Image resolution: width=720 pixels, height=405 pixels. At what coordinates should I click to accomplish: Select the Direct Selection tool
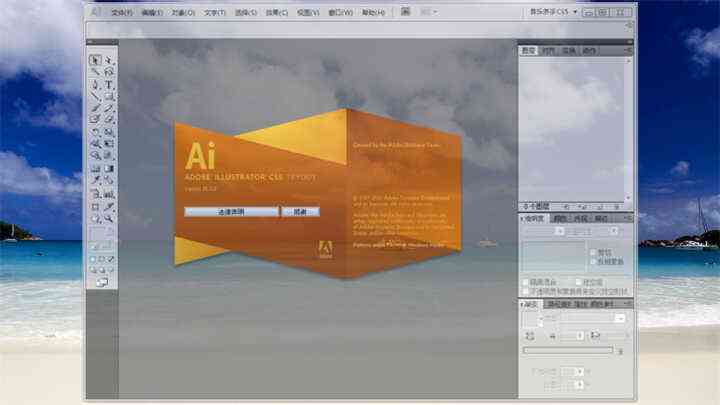click(x=109, y=60)
